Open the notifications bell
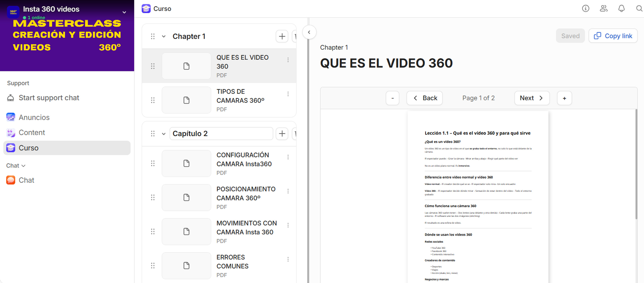644x283 pixels. coord(621,9)
